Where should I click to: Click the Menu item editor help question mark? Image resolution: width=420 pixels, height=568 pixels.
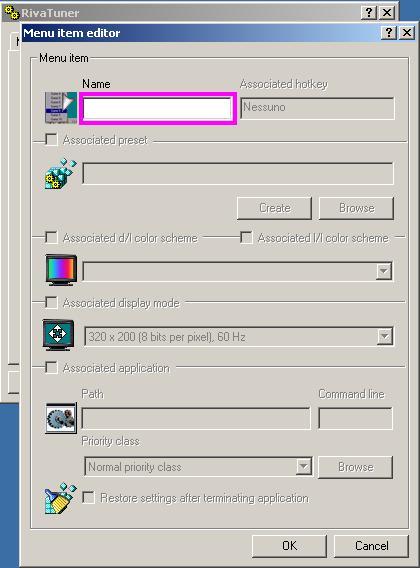pyautogui.click(x=389, y=33)
